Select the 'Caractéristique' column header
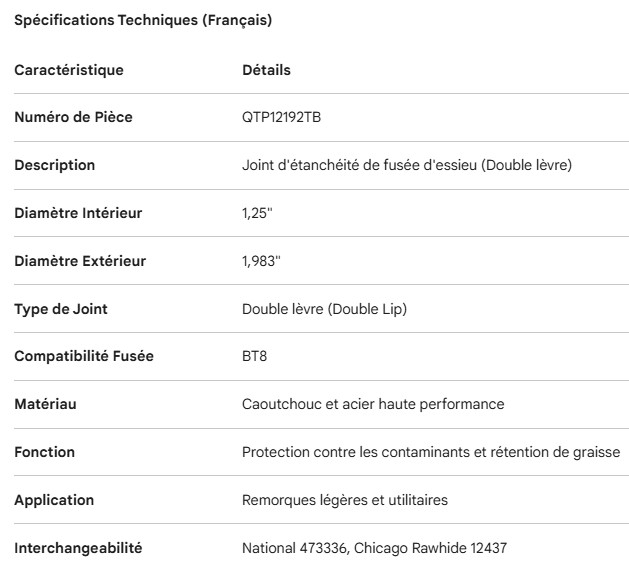This screenshot has height=565, width=629. [x=69, y=70]
